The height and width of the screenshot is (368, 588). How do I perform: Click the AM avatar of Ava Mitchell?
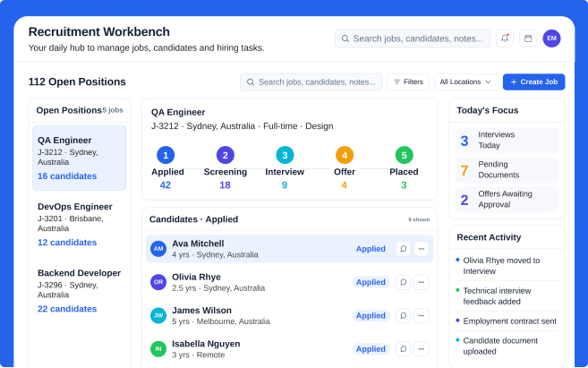pyautogui.click(x=158, y=249)
